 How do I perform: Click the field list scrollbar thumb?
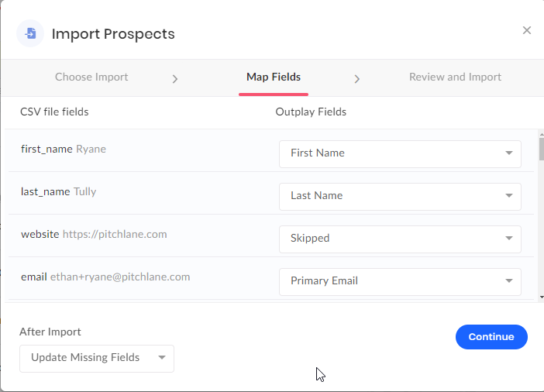541,149
